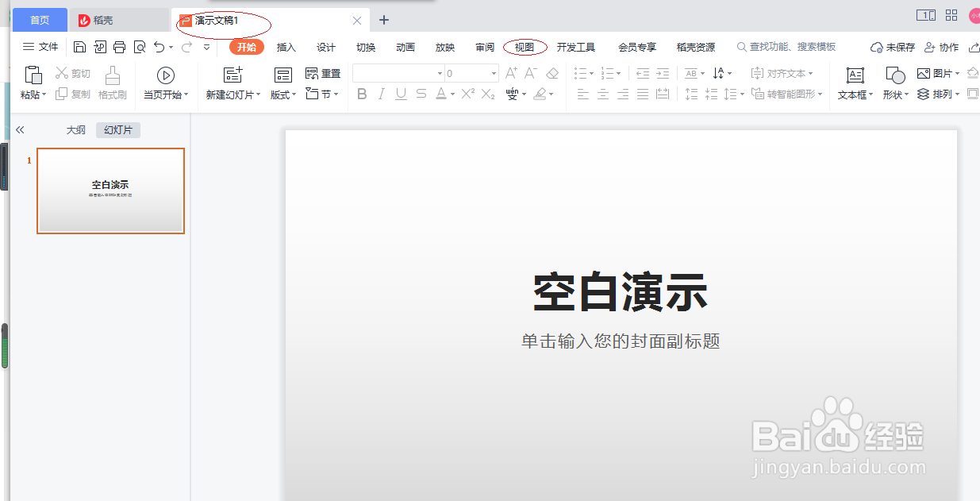
Task: Click the 协作 (Collaborate) button
Action: 941,46
